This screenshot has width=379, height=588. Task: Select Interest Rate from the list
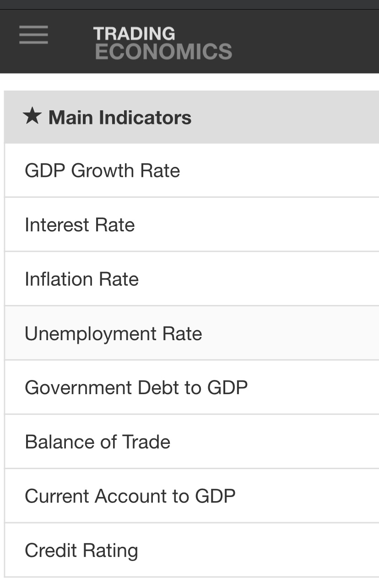(80, 225)
